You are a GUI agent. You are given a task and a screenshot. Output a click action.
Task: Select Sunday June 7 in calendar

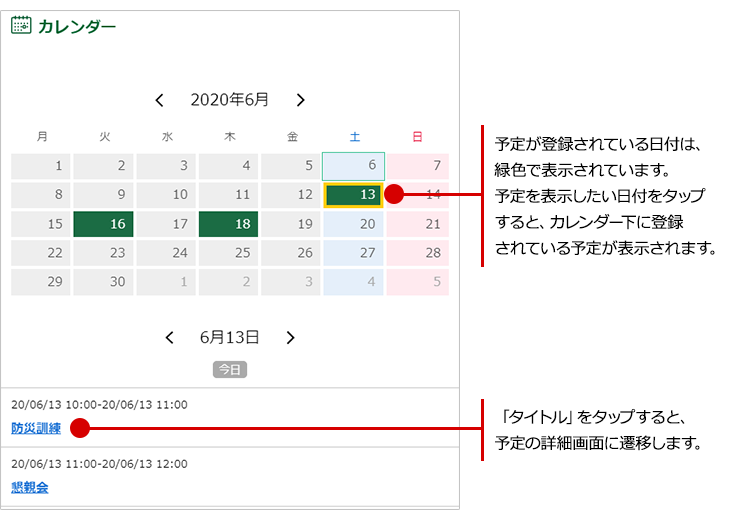[418, 166]
